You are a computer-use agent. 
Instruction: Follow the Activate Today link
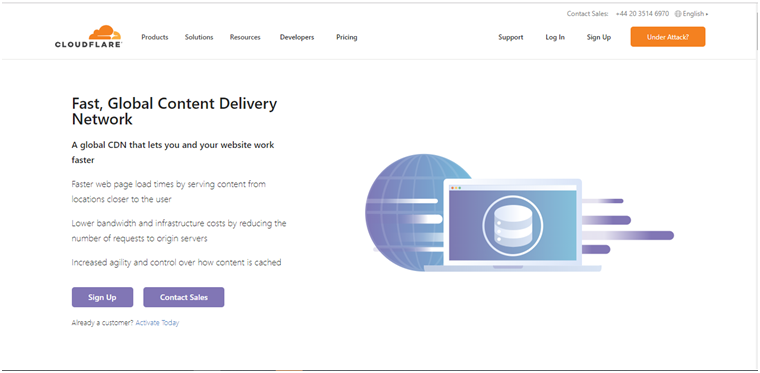[157, 323]
